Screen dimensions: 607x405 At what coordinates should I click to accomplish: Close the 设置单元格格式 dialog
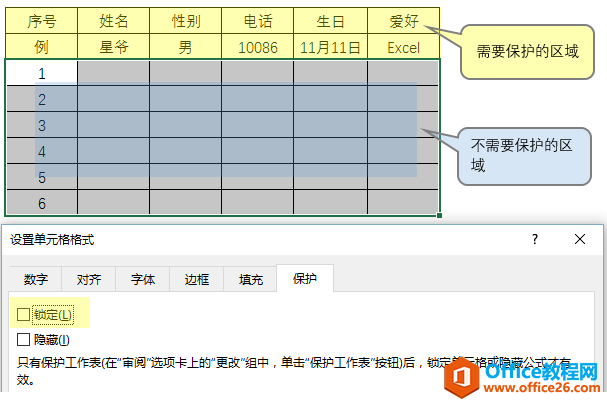point(580,239)
